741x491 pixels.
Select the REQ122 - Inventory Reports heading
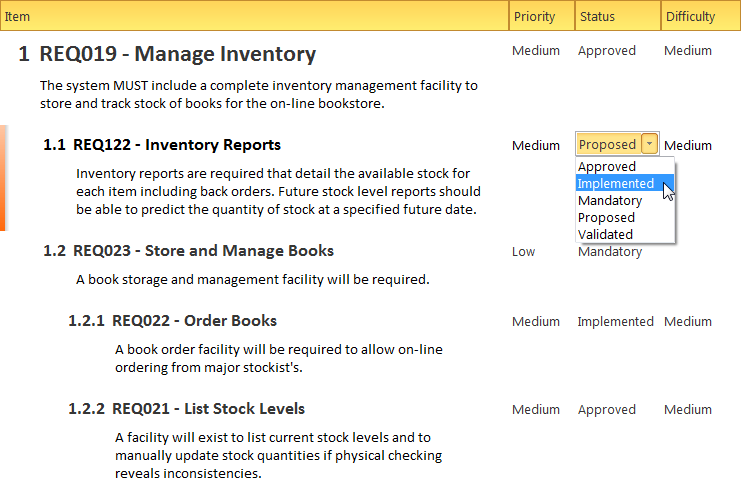coord(177,145)
